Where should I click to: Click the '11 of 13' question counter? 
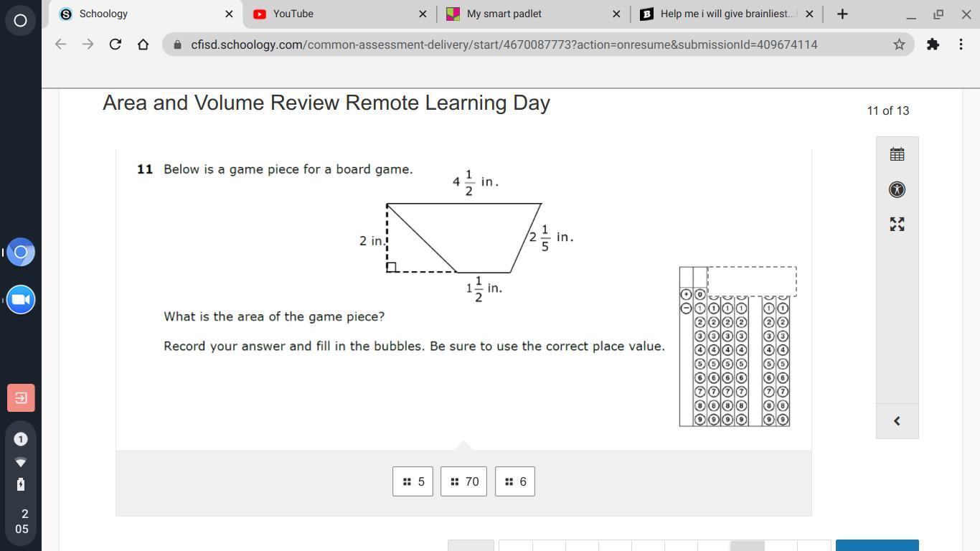coord(887,110)
